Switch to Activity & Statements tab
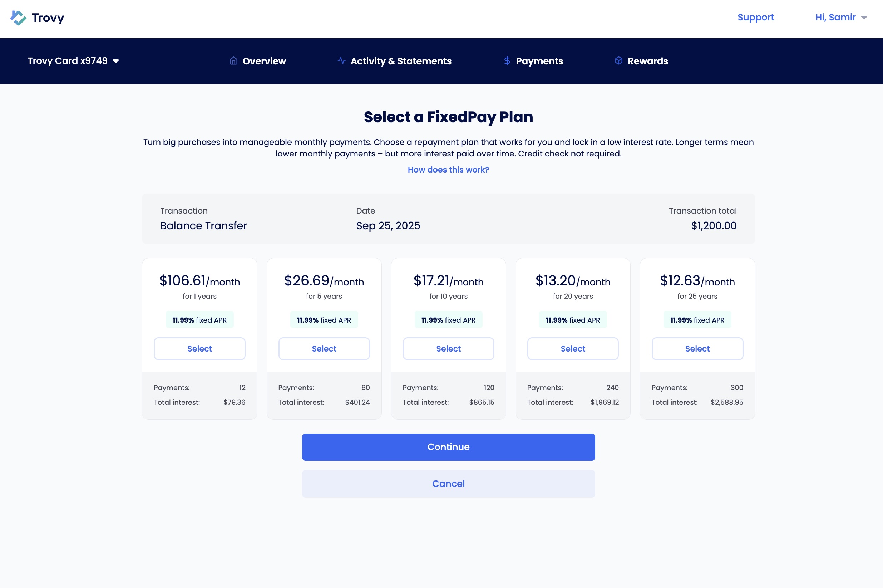Viewport: 883px width, 588px height. (401, 61)
